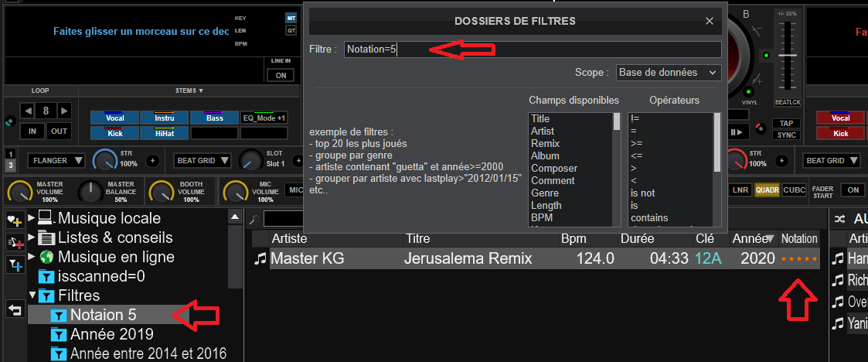The image size is (868, 362).
Task: Select the Année 2019 filter folder
Action: (111, 334)
